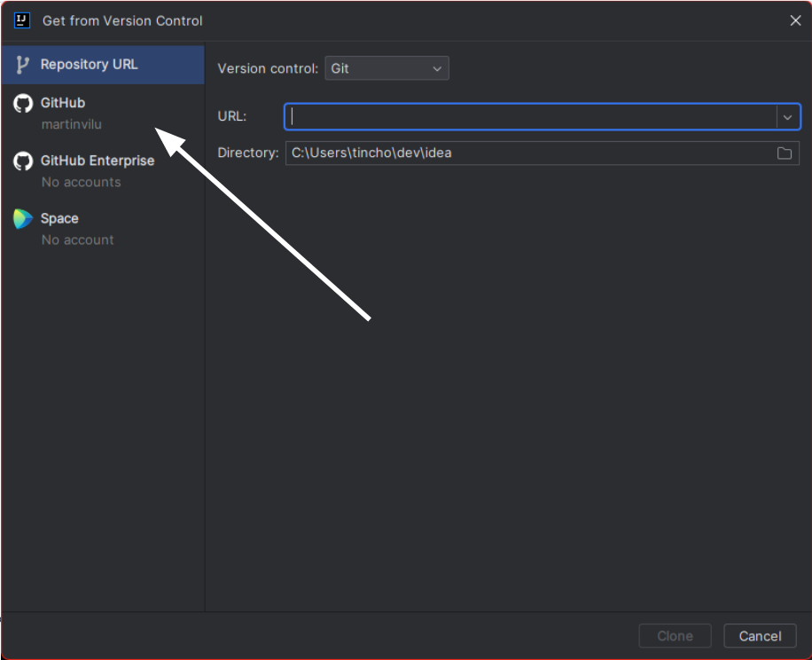This screenshot has width=812, height=660.
Task: Click the martinvilu account name
Action: point(72,125)
